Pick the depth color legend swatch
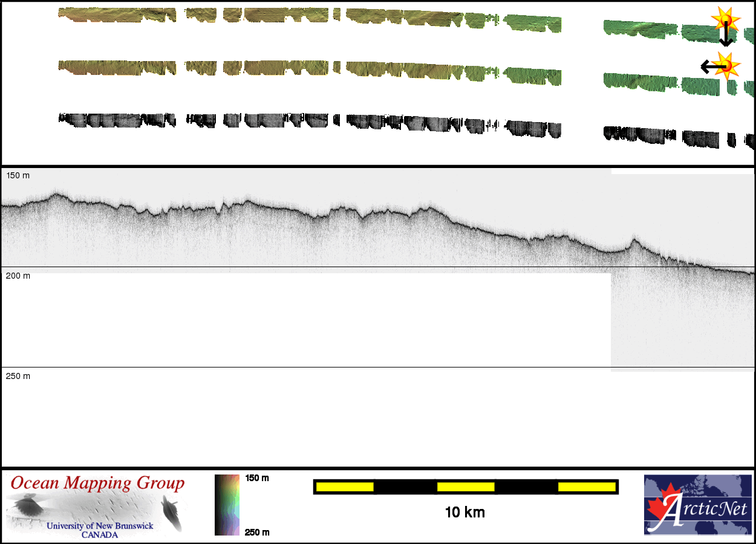The image size is (756, 544). 227,505
